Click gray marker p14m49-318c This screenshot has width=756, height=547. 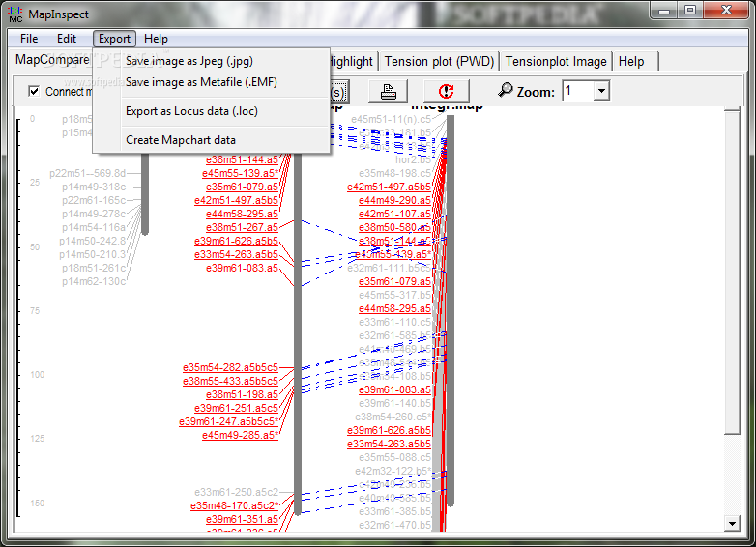point(94,187)
